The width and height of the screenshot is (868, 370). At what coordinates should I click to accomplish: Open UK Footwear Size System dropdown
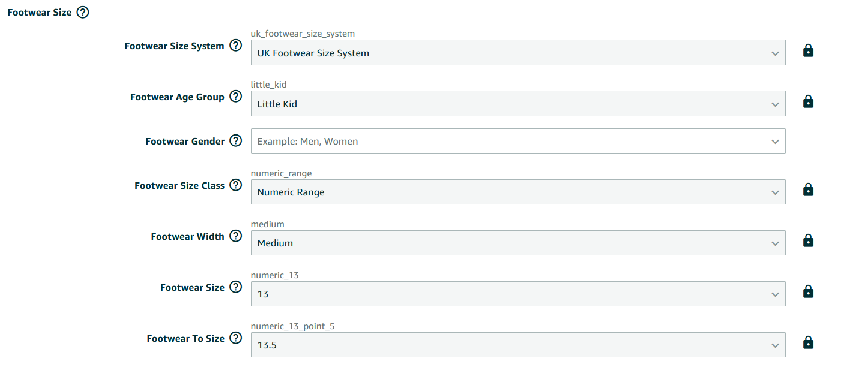517,53
